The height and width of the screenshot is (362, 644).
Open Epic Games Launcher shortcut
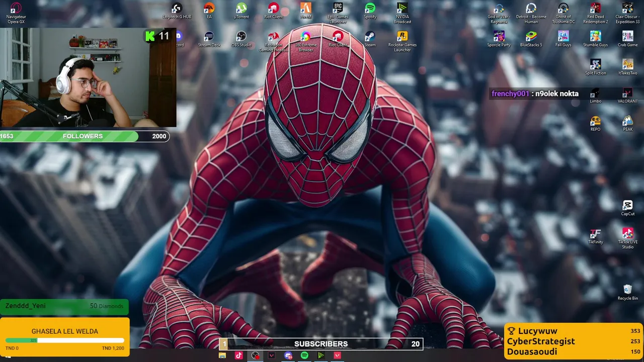point(338,13)
